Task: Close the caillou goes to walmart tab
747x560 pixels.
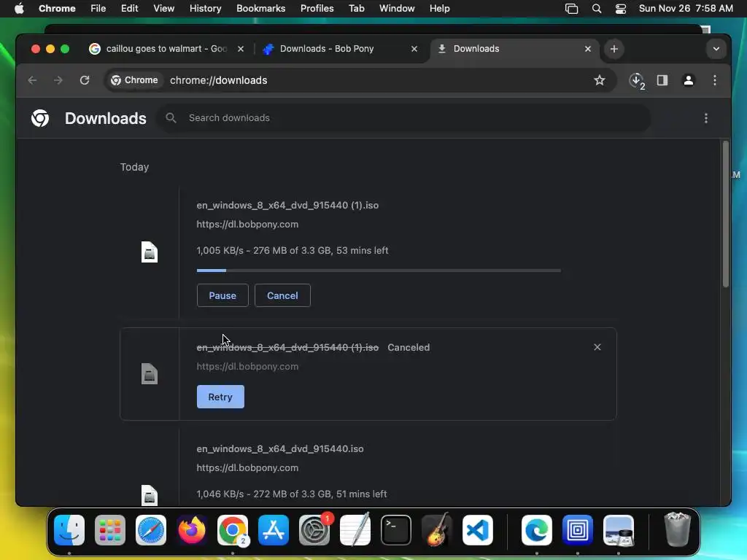Action: click(241, 49)
